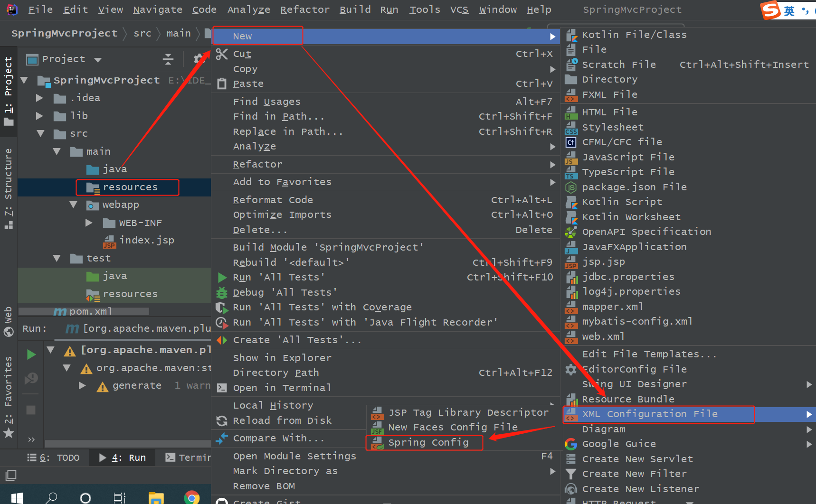Click the Create New Filter funnel icon
816x504 pixels.
tap(571, 474)
